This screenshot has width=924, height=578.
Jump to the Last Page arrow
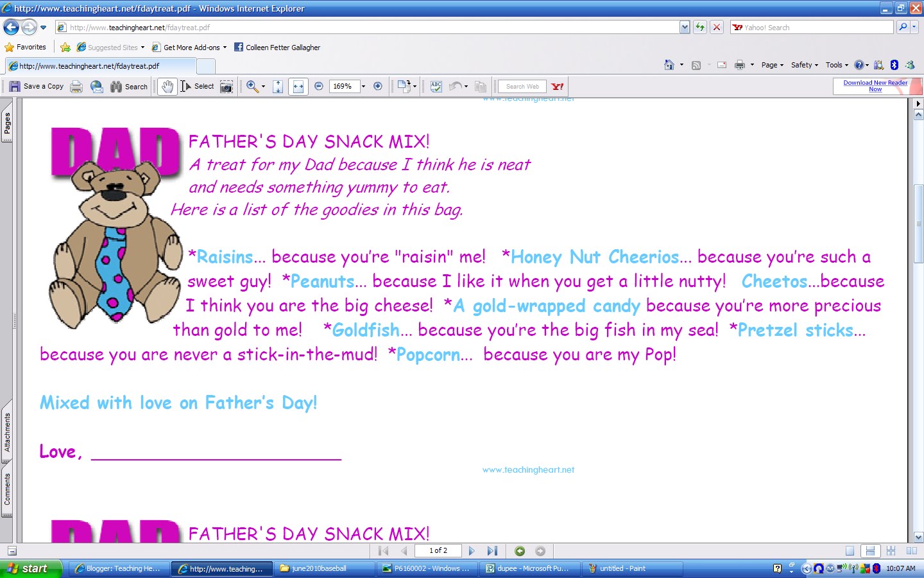[492, 551]
